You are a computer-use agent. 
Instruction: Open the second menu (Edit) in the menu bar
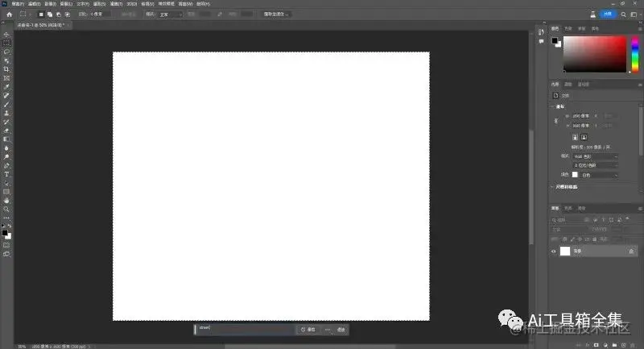[34, 4]
